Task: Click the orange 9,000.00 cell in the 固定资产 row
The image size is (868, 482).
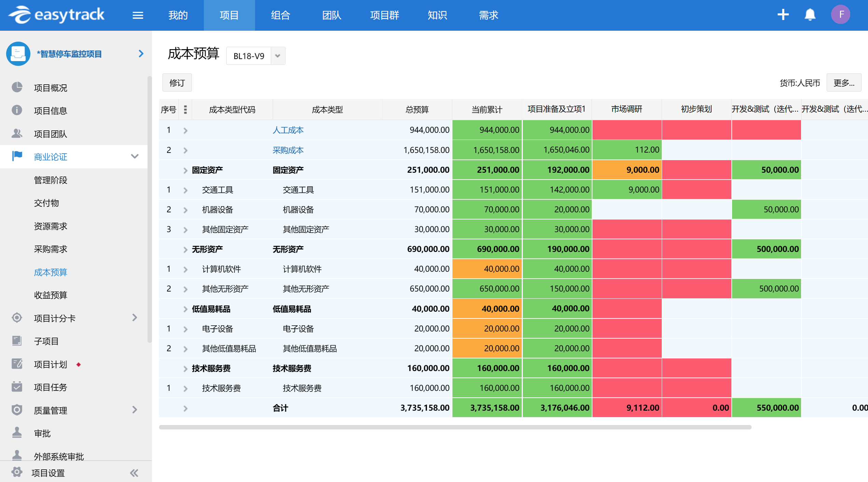Action: (627, 170)
